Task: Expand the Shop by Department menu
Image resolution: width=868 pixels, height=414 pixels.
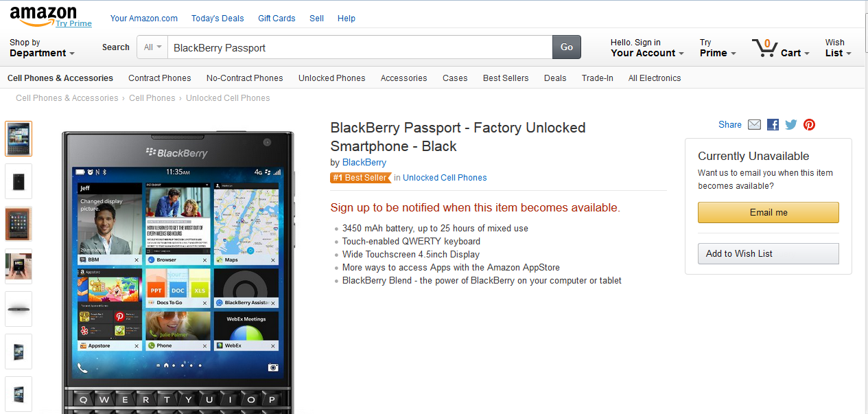Action: click(41, 48)
